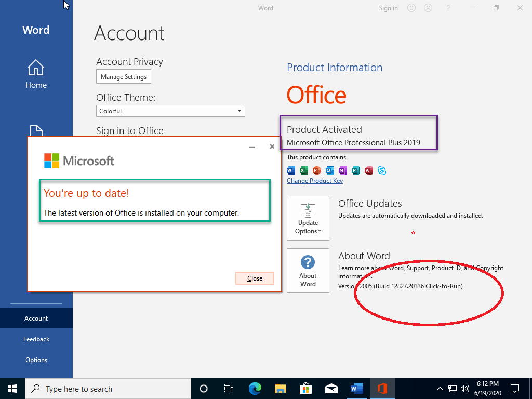Open the Home page in Word sidebar
The width and height of the screenshot is (532, 399).
click(36, 74)
